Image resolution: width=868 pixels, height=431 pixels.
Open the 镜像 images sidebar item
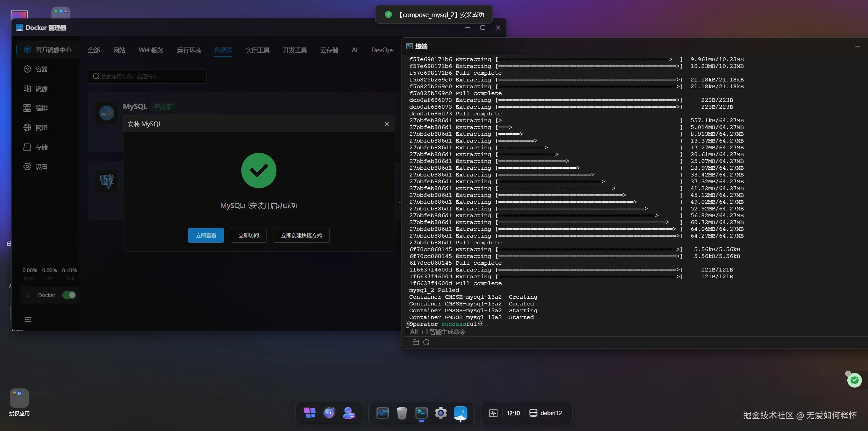click(41, 89)
